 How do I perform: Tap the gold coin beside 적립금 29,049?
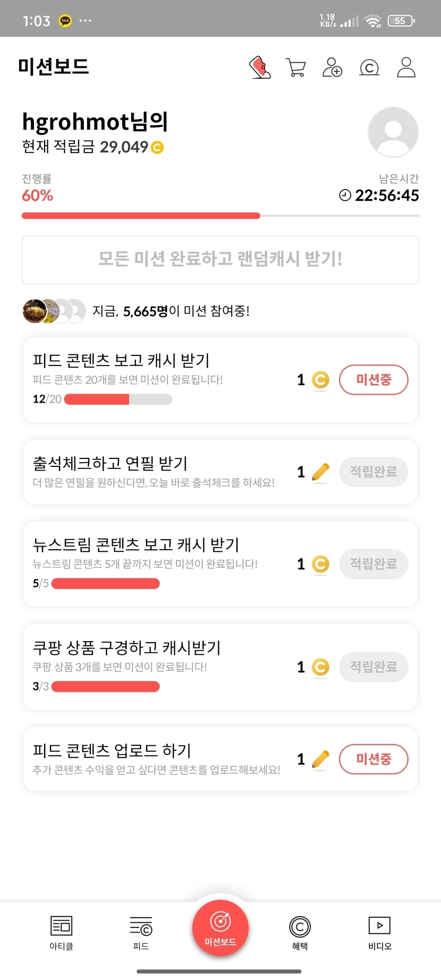tap(157, 147)
